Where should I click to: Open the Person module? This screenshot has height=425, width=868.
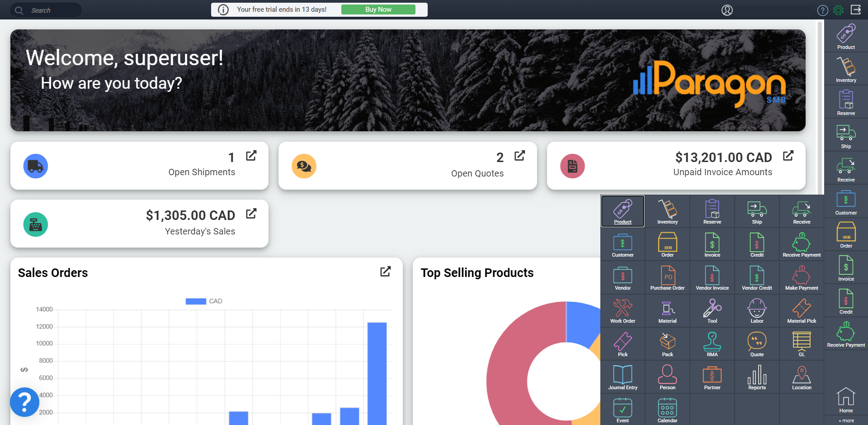[x=667, y=377]
